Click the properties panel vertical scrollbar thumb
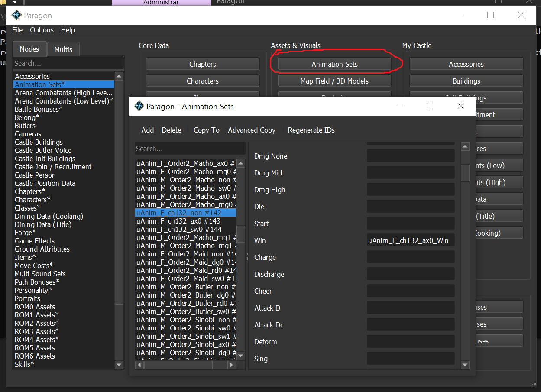The height and width of the screenshot is (392, 541). pos(465,173)
